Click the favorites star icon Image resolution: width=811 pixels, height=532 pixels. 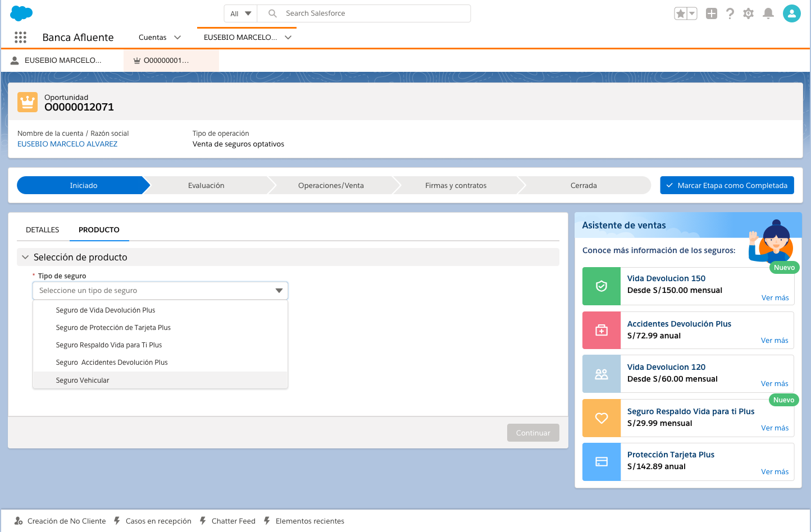coord(680,13)
